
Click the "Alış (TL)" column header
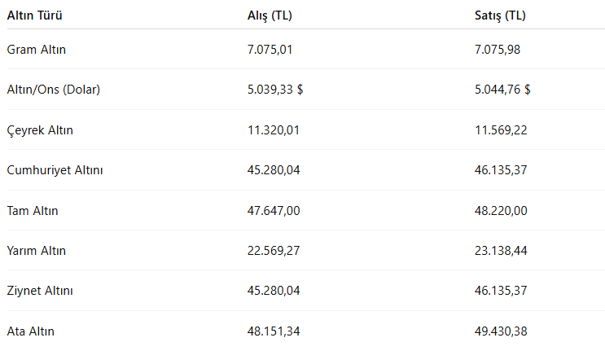270,15
